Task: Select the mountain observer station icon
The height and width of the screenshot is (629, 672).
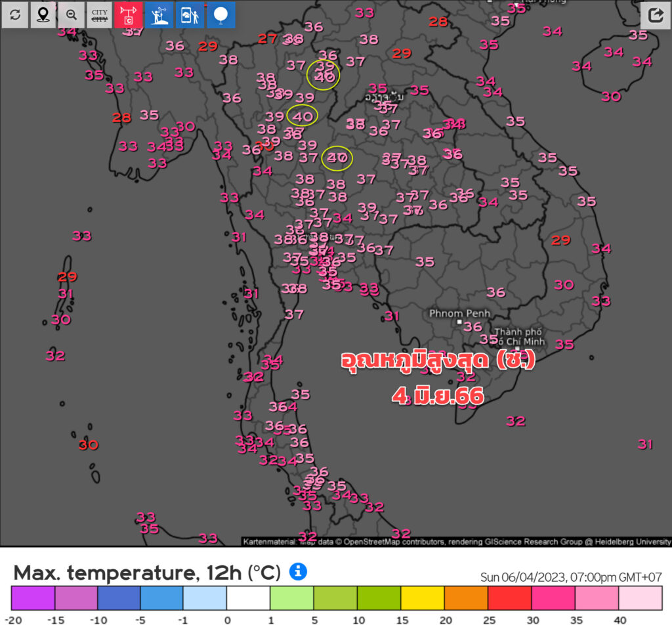Action: tap(159, 14)
